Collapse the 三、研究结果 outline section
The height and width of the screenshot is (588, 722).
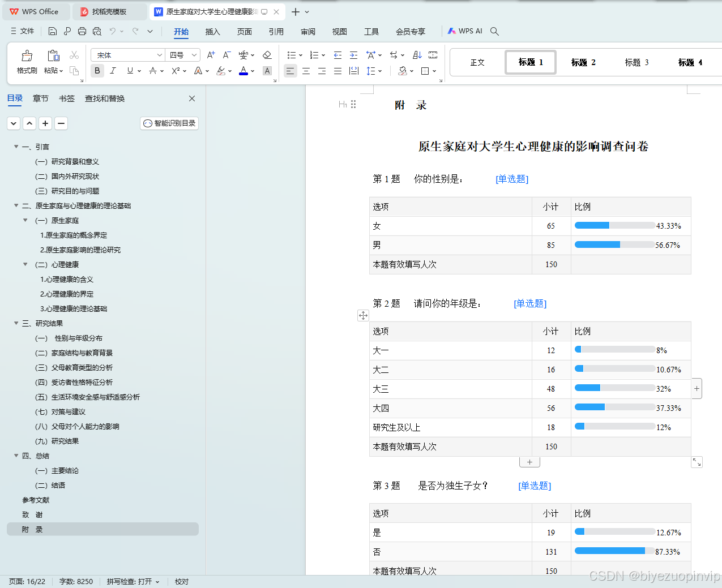coord(16,323)
